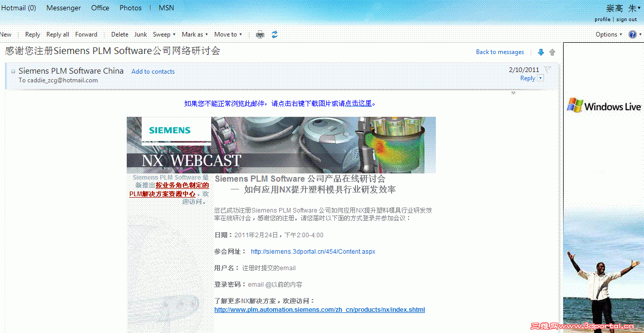Viewport: 644px width, 333px height.
Task: Click the account name 崇高 朱
Action: (621, 8)
